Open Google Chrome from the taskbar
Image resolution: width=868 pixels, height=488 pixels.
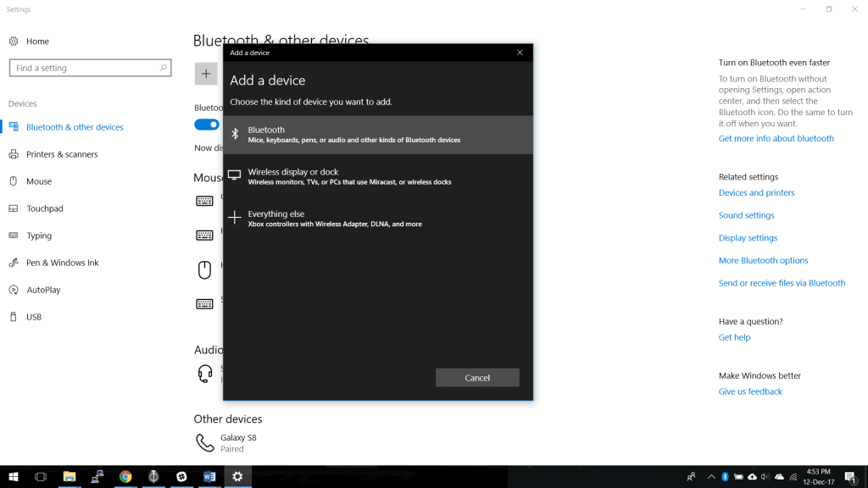point(125,477)
